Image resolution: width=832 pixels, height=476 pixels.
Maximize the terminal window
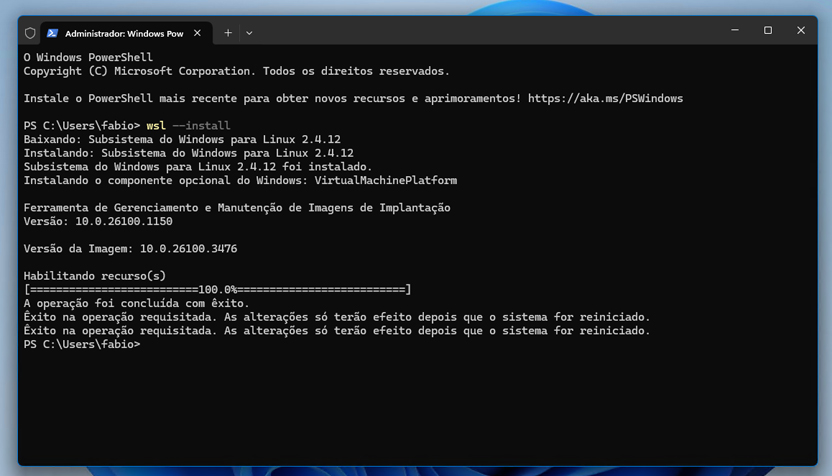[x=768, y=30]
